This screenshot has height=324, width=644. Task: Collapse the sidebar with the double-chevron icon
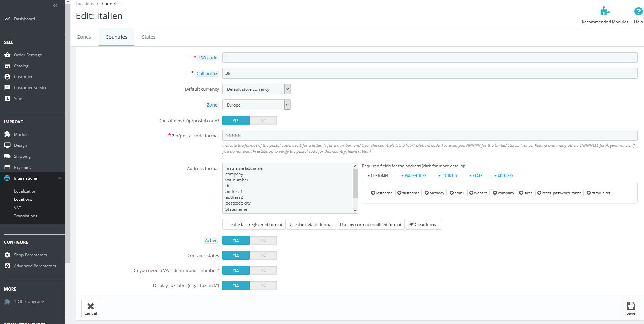pyautogui.click(x=55, y=5)
